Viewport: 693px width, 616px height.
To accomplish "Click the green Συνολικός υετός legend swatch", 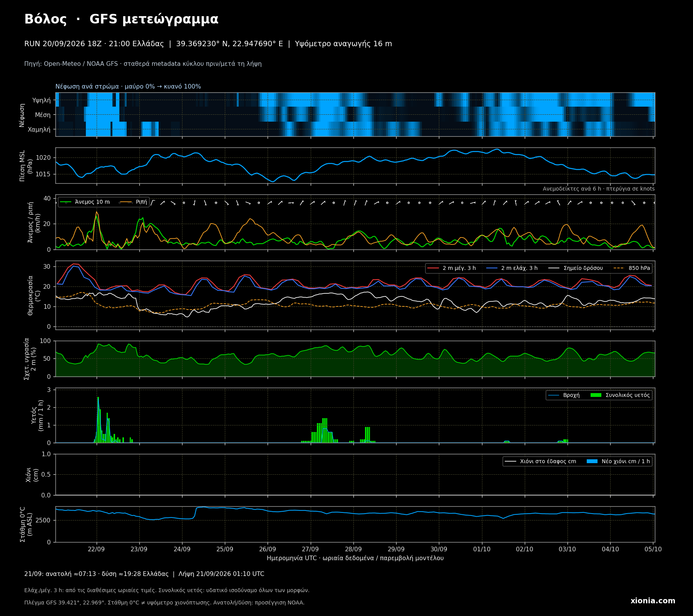I will (596, 395).
